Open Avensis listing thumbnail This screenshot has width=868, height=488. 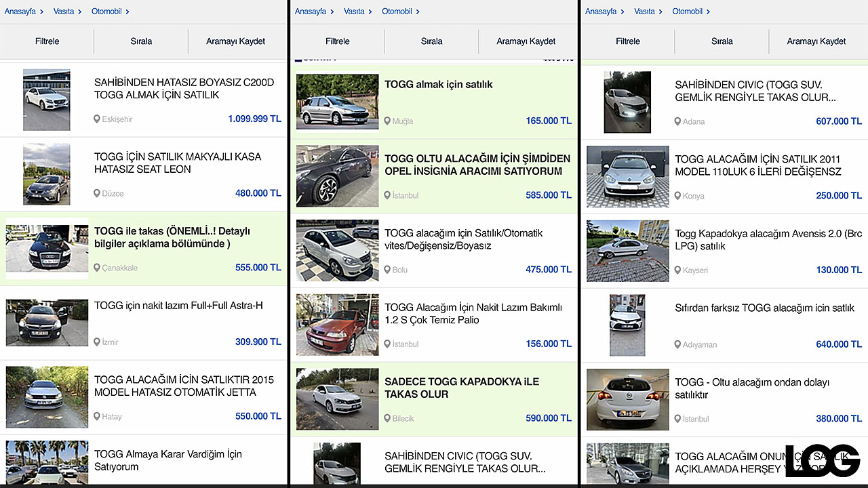click(x=627, y=251)
